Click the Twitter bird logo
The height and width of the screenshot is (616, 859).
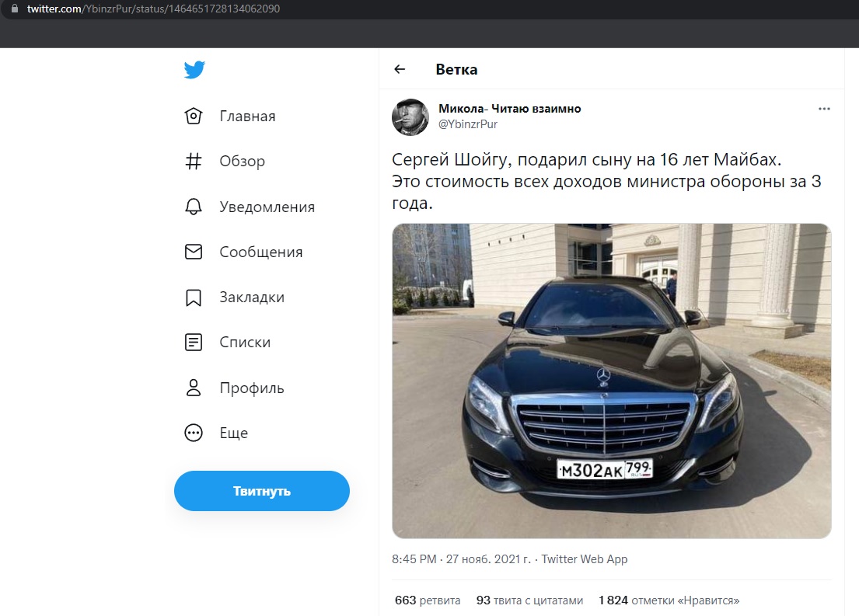point(194,70)
